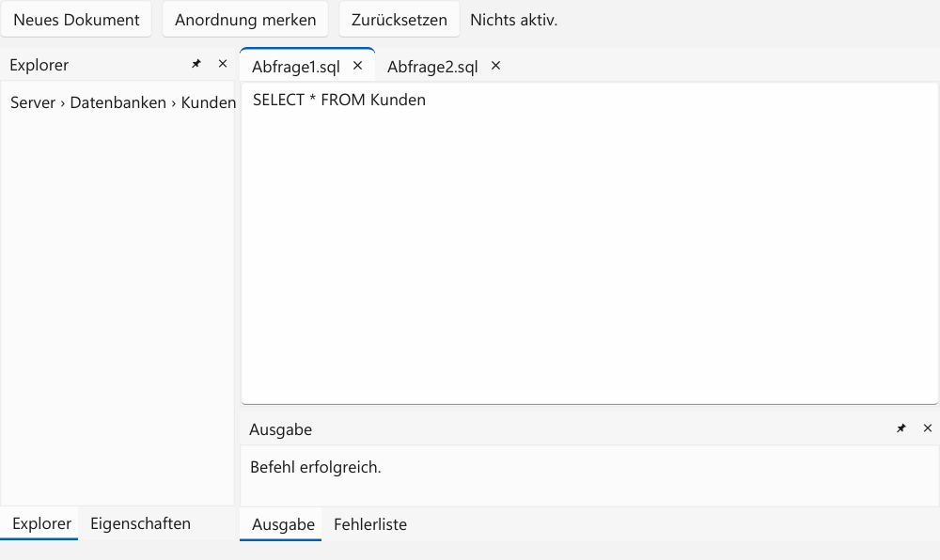Click the Explorer panel title
Image resolution: width=940 pixels, height=560 pixels.
(x=39, y=65)
